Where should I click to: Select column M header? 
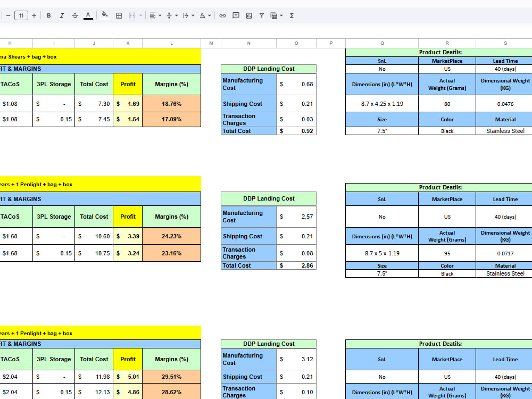point(211,43)
